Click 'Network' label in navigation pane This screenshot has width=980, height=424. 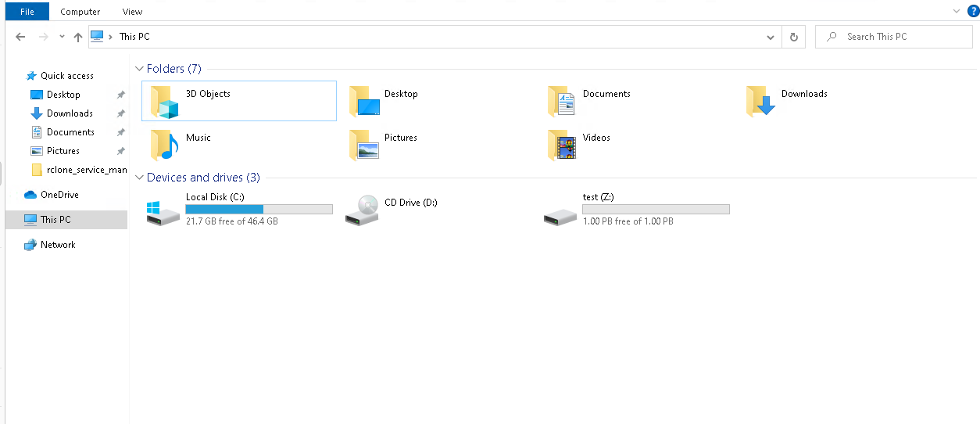pyautogui.click(x=58, y=245)
